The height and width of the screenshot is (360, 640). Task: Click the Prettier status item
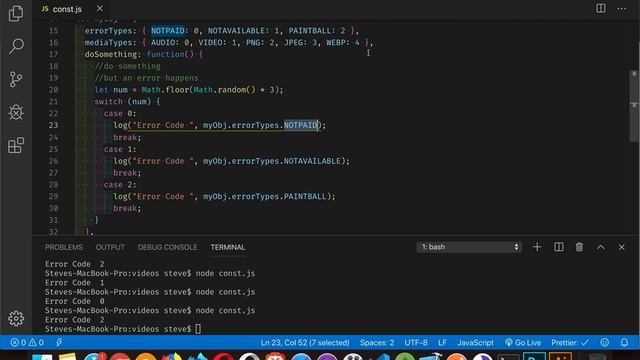[x=570, y=343]
